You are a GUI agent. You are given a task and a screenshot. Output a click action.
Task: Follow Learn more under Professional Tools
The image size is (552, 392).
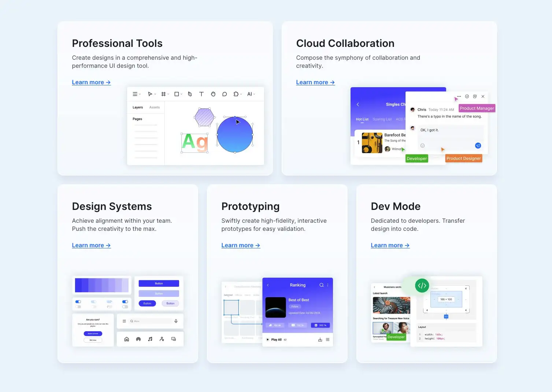(91, 82)
